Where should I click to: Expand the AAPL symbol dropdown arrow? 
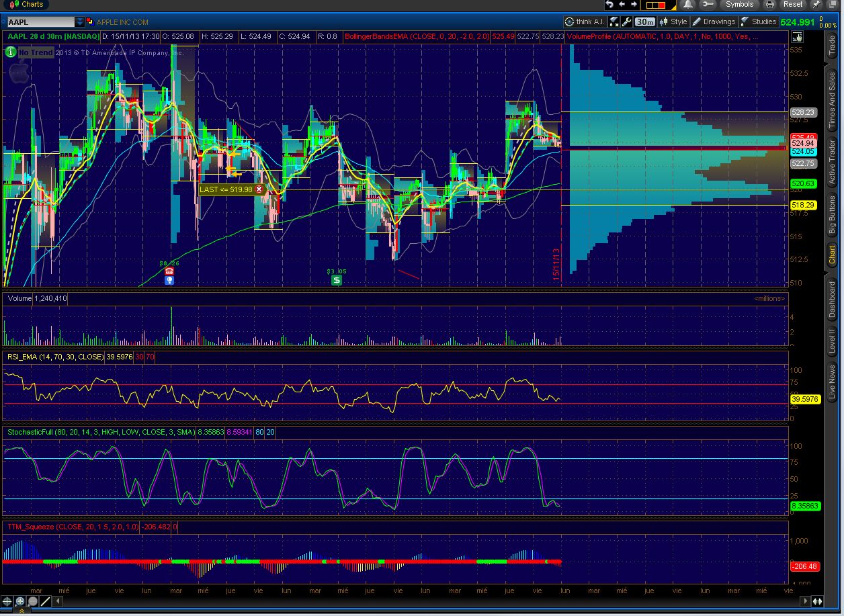pyautogui.click(x=80, y=21)
